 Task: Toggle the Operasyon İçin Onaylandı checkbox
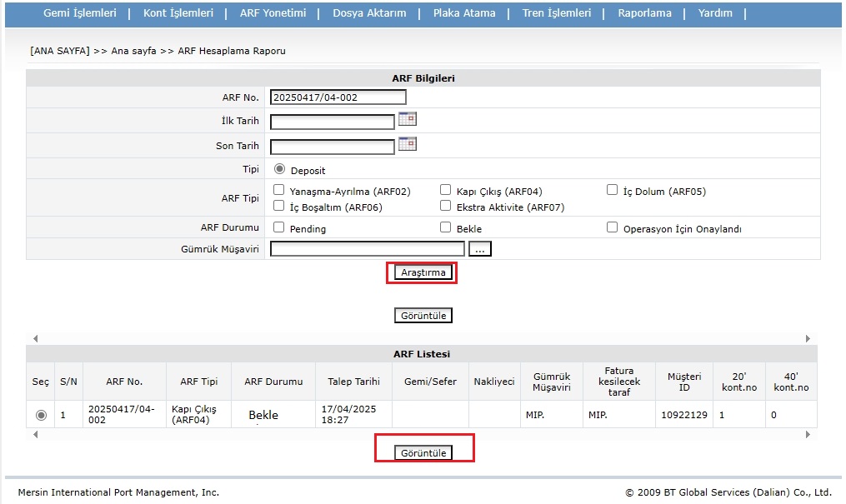click(x=613, y=227)
